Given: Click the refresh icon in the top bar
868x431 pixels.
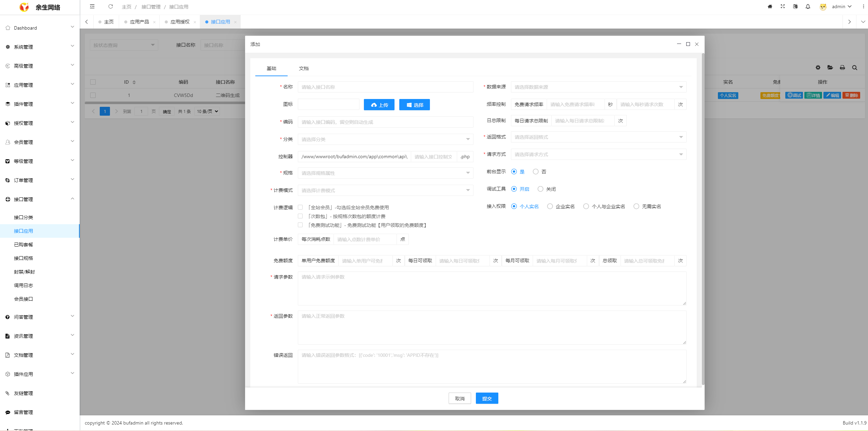Looking at the screenshot, I should [111, 6].
